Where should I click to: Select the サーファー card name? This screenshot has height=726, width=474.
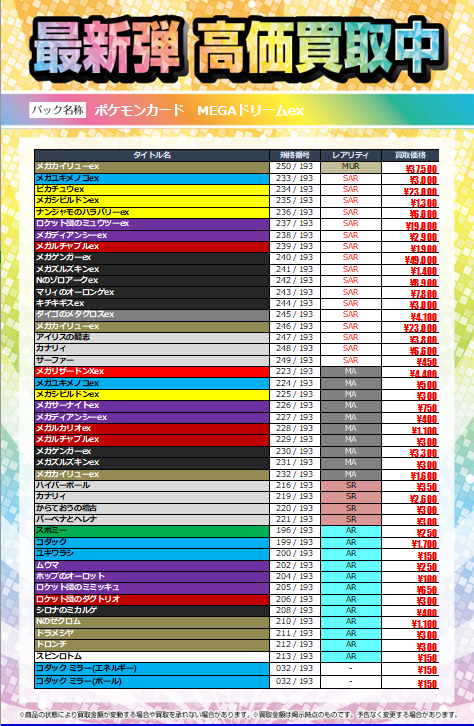pos(55,360)
